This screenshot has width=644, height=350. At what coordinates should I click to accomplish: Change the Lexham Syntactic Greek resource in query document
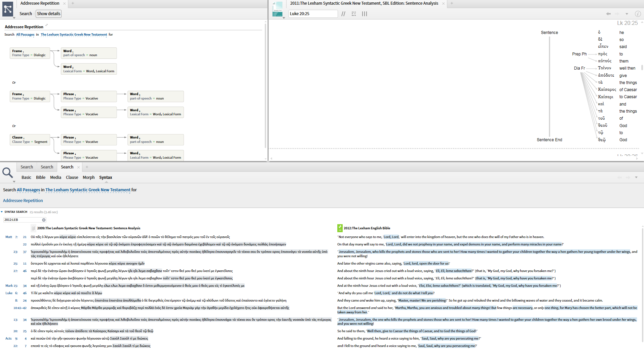tap(74, 35)
